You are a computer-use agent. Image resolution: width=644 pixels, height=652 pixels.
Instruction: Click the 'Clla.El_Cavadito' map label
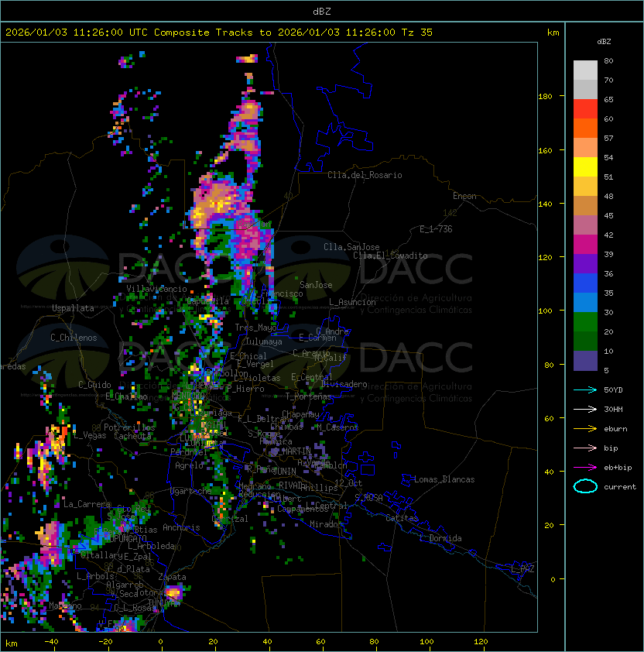[390, 256]
